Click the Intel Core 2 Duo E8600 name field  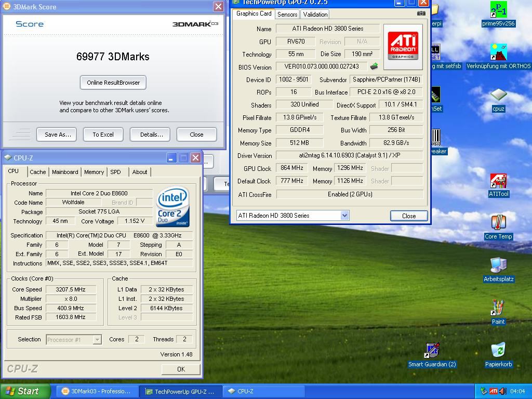coord(99,193)
